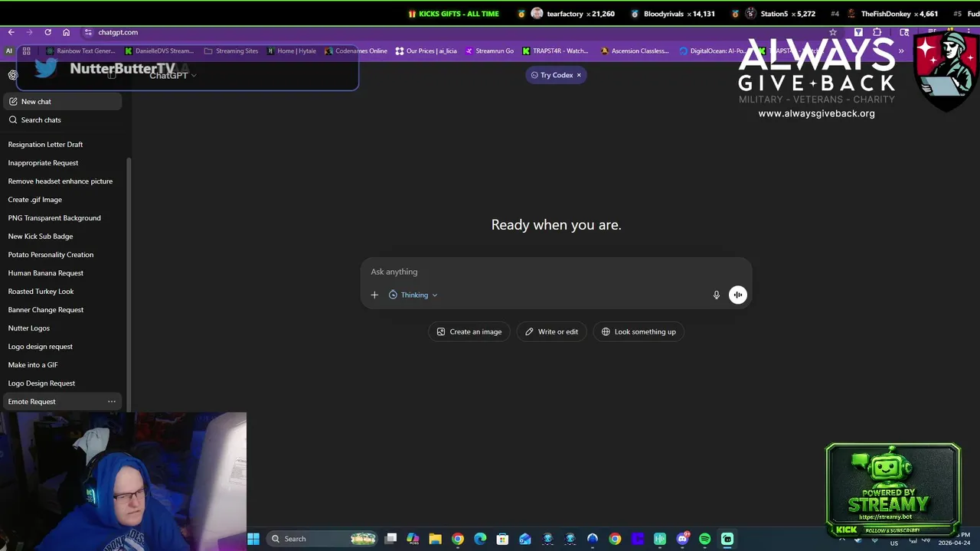Open Task View from the taskbar
The height and width of the screenshot is (551, 980).
[x=390, y=539]
